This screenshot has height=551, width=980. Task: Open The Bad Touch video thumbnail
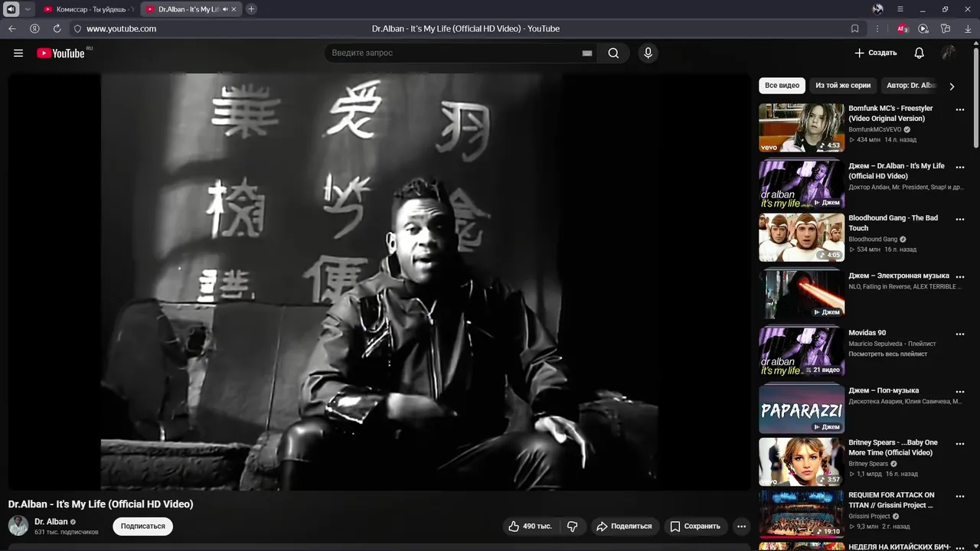802,237
